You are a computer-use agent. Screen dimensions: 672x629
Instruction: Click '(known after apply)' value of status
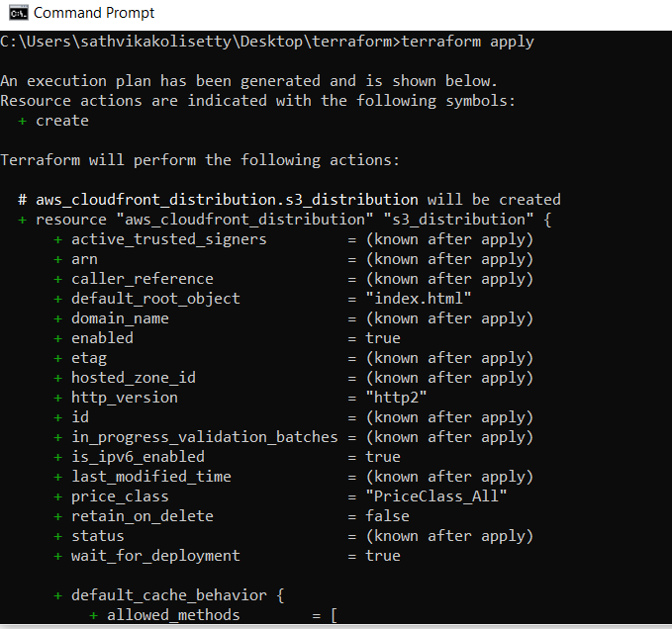click(449, 536)
